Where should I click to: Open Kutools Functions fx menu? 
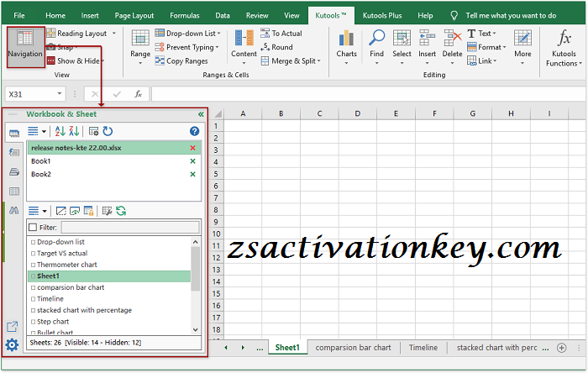point(564,48)
